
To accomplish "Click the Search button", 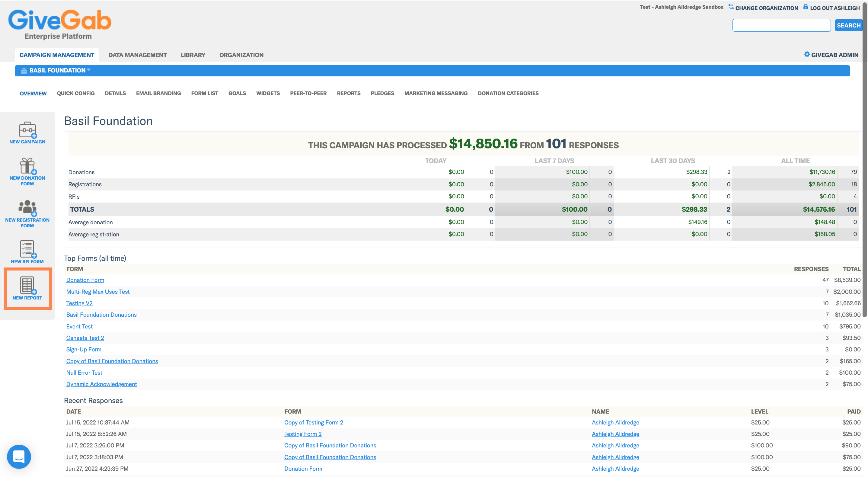I will pos(848,25).
